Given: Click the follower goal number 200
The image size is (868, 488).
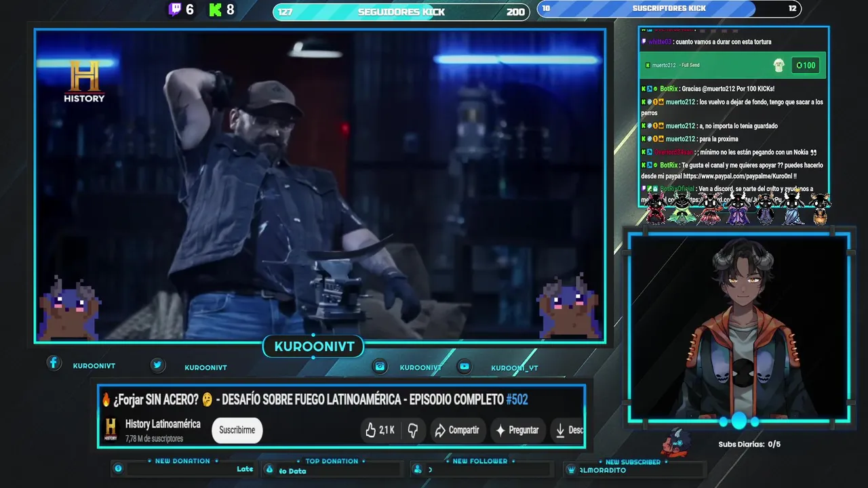Looking at the screenshot, I should tap(515, 12).
